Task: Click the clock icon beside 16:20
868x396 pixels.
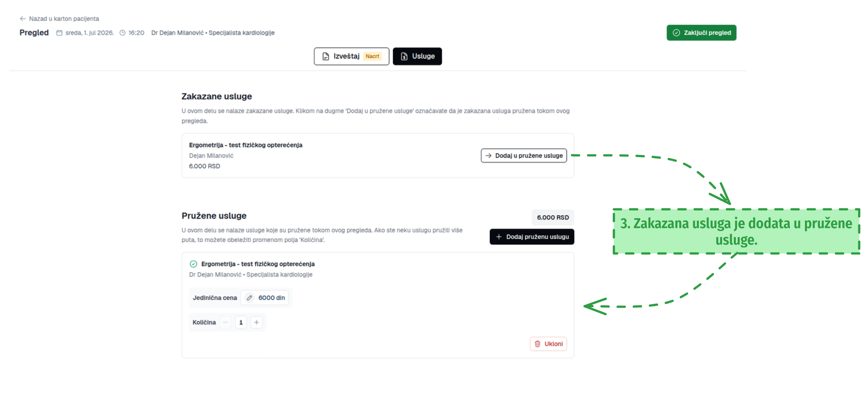Action: tap(123, 33)
